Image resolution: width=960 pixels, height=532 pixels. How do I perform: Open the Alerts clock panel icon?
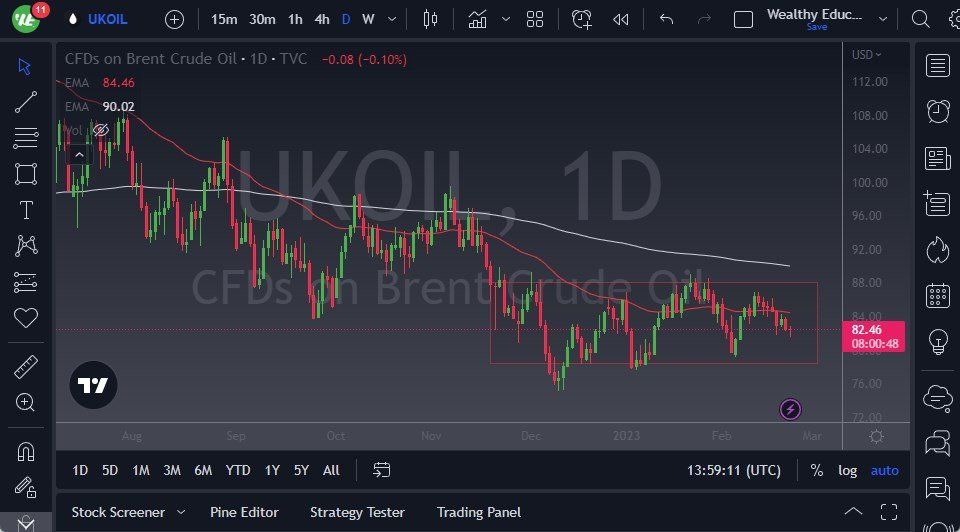[x=938, y=111]
